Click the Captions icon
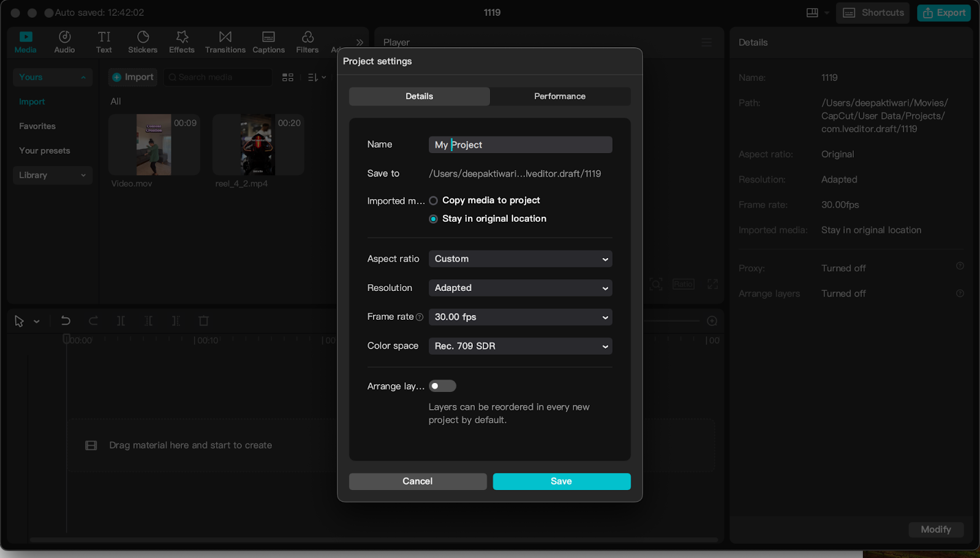Screen dimensions: 980x558 coord(268,38)
